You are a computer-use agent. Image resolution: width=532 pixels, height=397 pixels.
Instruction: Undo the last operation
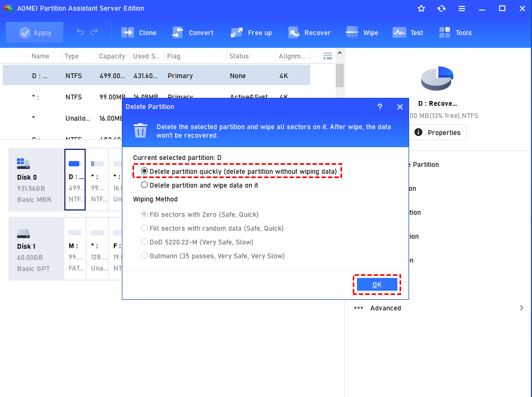pos(80,32)
